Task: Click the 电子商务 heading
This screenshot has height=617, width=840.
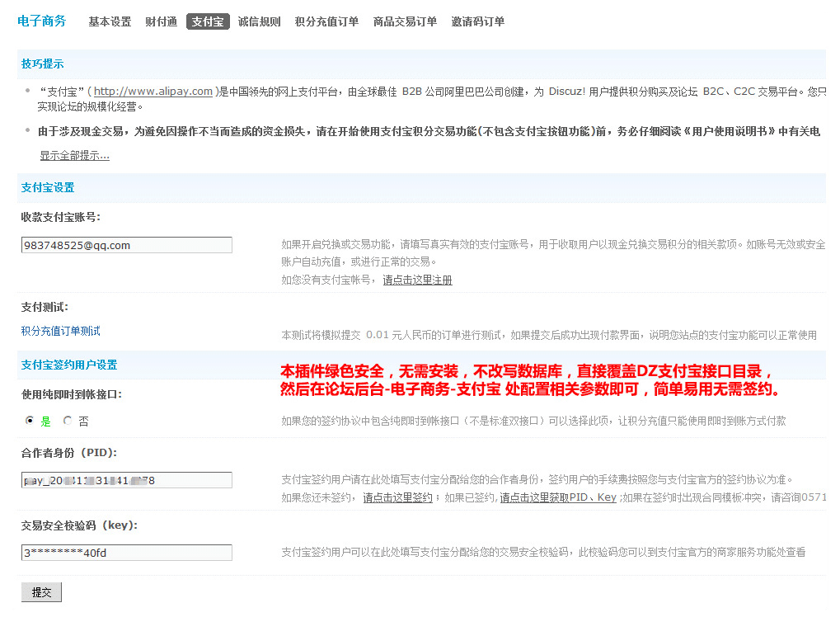Action: (x=42, y=21)
